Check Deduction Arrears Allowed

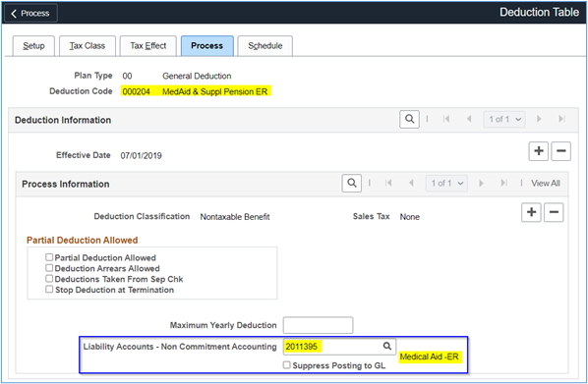(x=49, y=268)
